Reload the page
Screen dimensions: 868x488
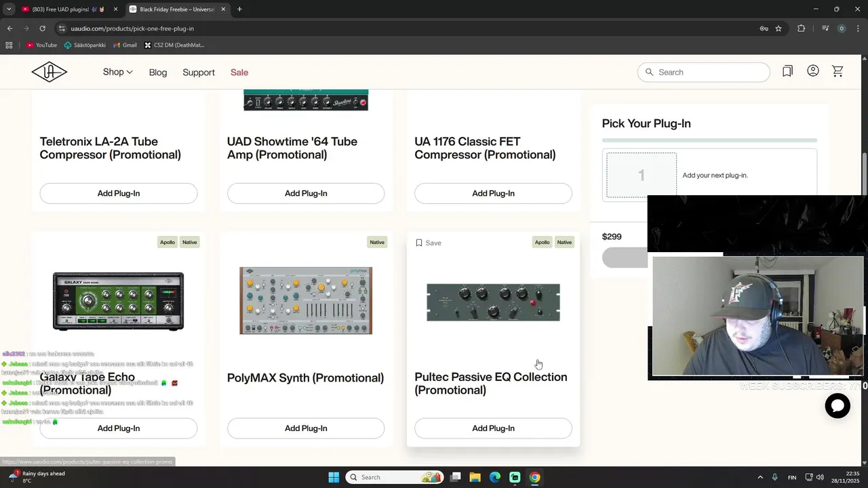tap(42, 28)
